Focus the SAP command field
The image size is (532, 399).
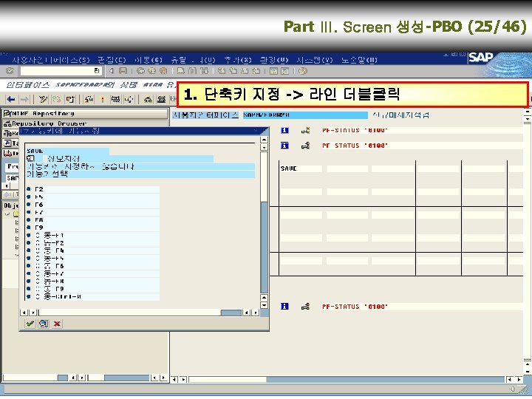(x=61, y=71)
